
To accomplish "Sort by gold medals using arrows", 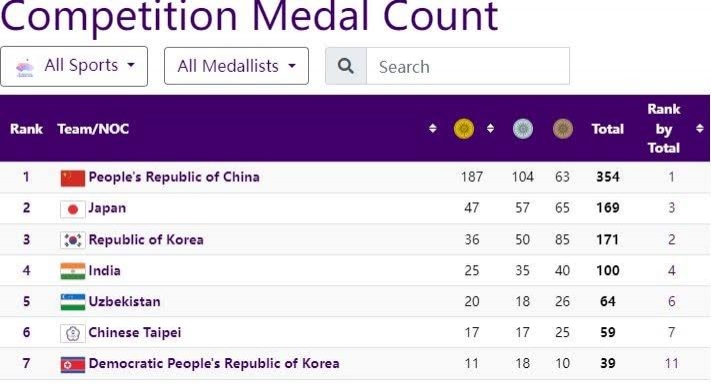I will (x=490, y=128).
